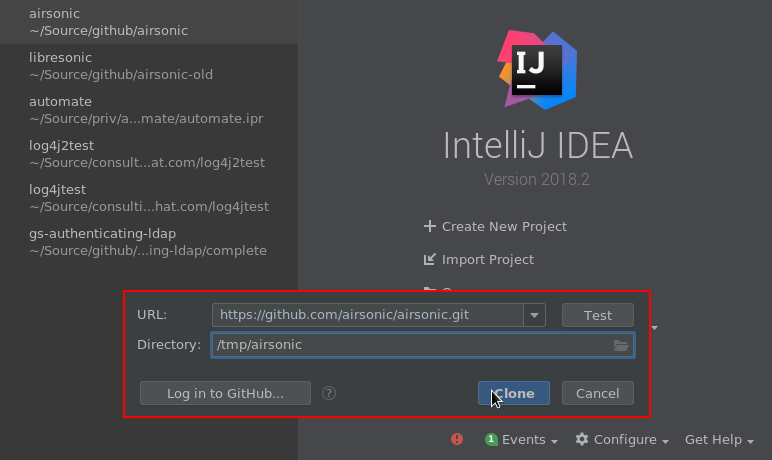Open the Get Help dropdown
Screen dimensions: 772x460
tap(719, 440)
